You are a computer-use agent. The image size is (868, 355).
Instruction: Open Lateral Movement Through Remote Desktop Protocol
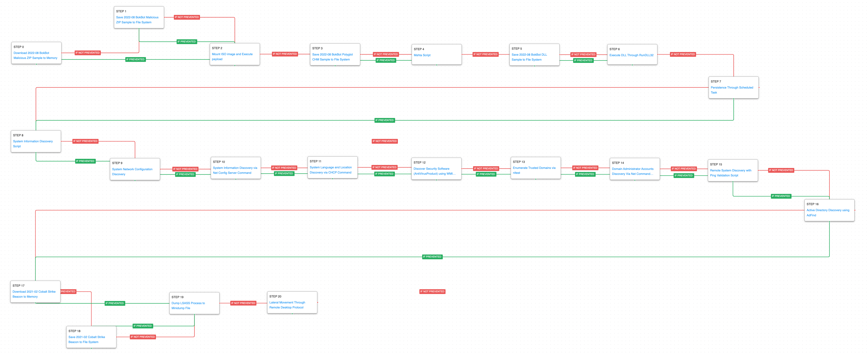(287, 302)
